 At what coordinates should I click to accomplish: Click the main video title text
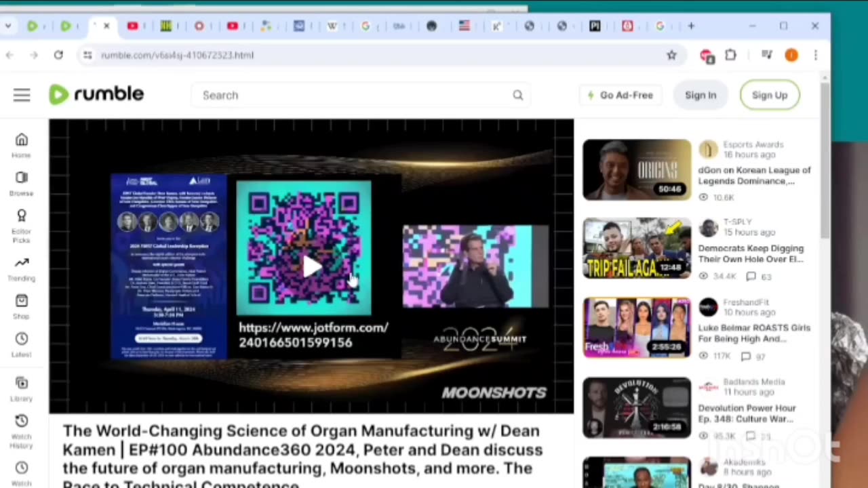click(302, 455)
